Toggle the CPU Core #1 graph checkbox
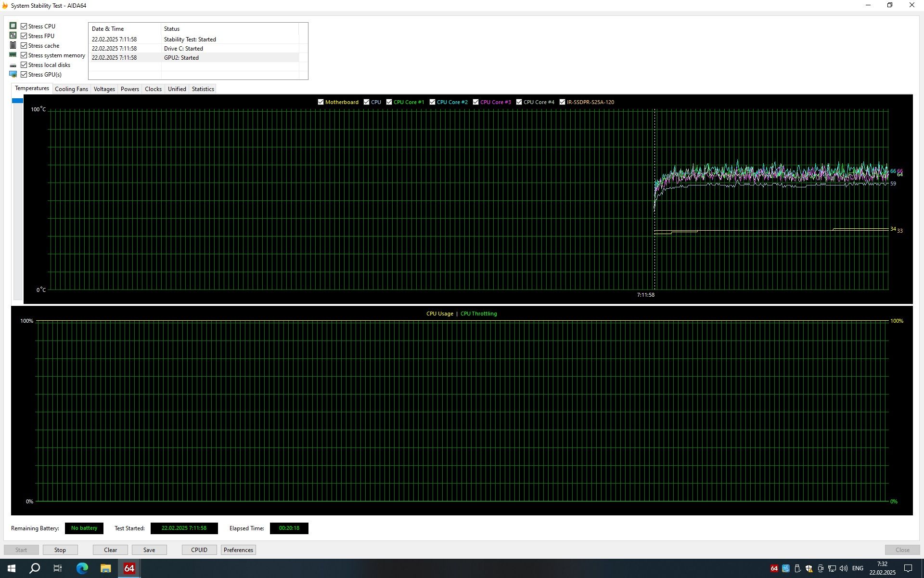The width and height of the screenshot is (924, 578). [389, 102]
